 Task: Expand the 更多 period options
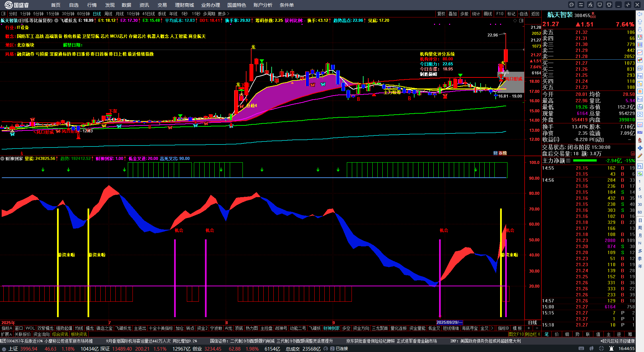(223, 14)
